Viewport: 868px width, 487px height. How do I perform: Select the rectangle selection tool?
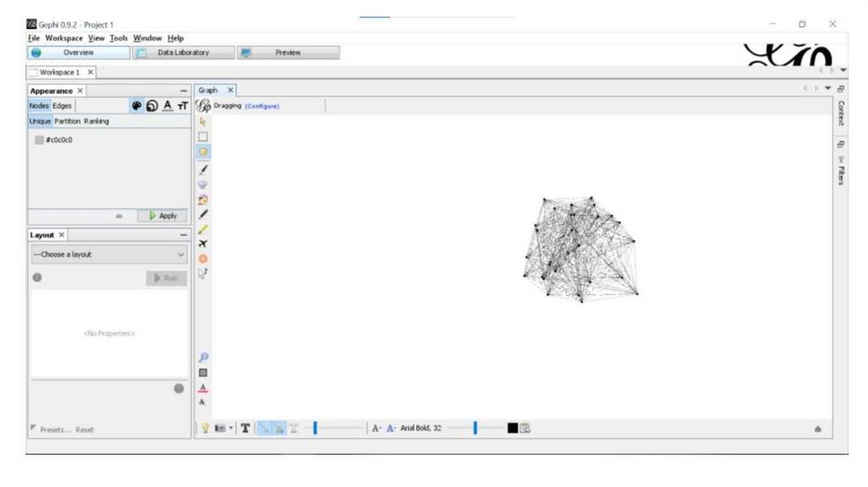[203, 137]
